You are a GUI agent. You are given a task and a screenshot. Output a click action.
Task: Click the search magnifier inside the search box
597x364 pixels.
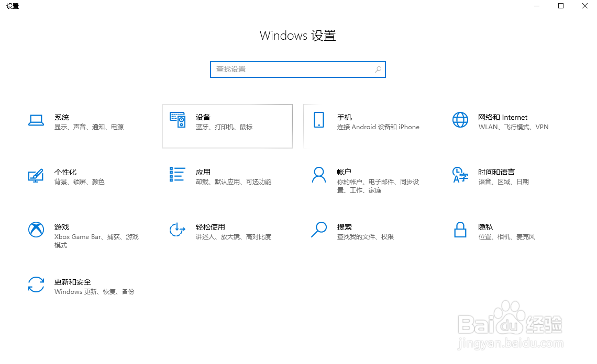pyautogui.click(x=378, y=69)
